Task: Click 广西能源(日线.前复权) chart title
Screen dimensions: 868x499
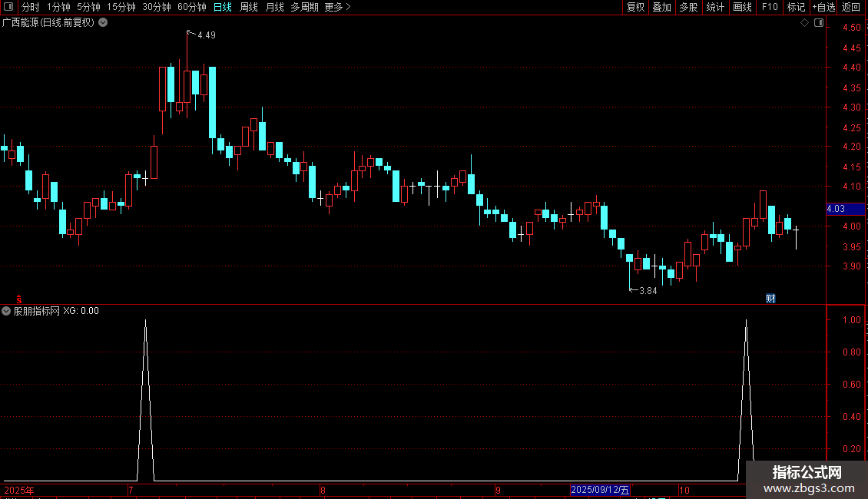Action: coord(48,23)
